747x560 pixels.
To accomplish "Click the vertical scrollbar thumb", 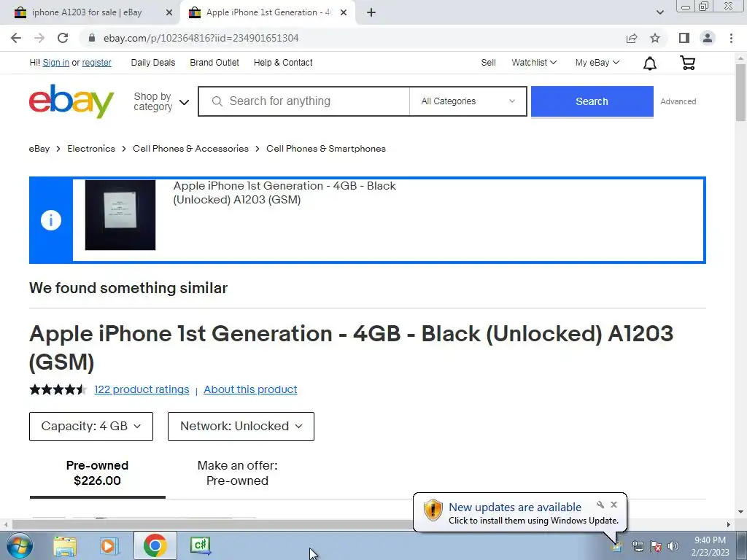I will [740, 91].
